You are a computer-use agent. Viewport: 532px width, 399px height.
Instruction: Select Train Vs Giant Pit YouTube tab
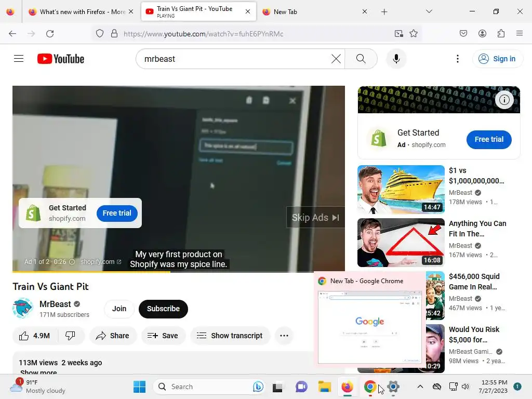click(198, 12)
